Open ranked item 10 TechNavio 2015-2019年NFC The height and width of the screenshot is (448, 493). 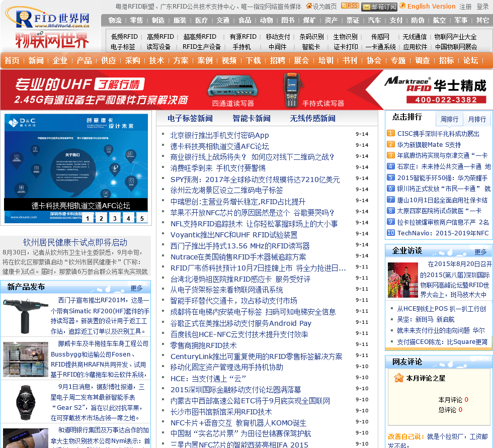point(443,233)
